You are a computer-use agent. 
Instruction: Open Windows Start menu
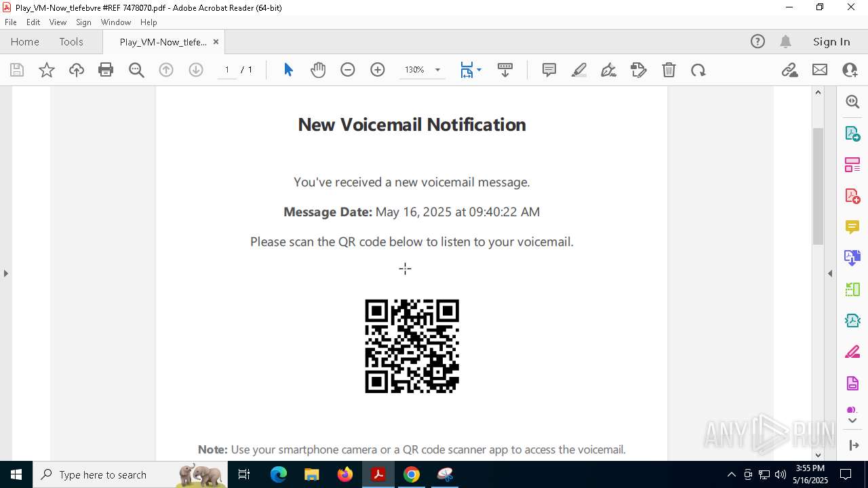(x=16, y=474)
